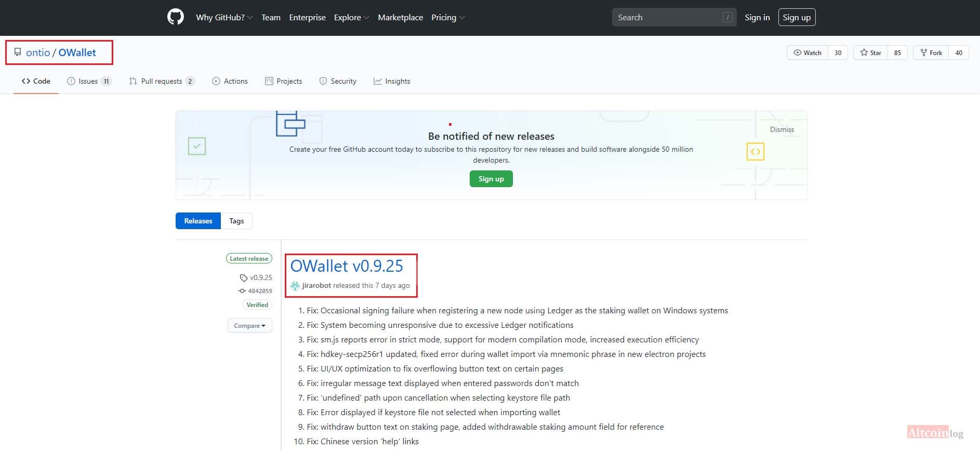
Task: Open the watchers count 30
Action: (838, 52)
